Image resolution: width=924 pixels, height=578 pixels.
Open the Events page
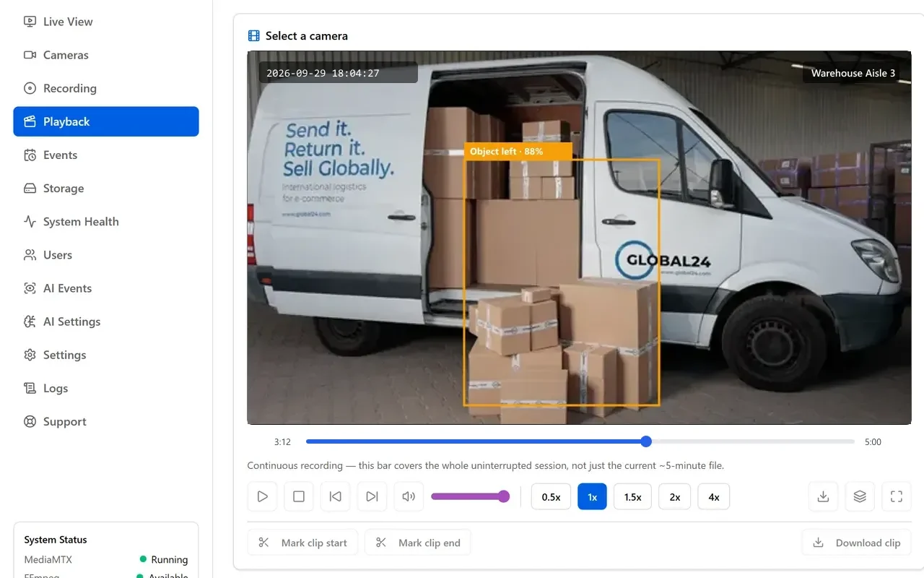[x=106, y=155]
